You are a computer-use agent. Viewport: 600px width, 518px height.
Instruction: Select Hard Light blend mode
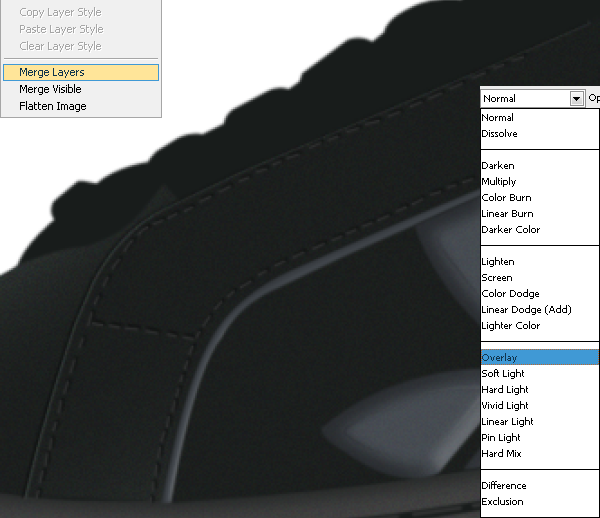click(x=540, y=389)
